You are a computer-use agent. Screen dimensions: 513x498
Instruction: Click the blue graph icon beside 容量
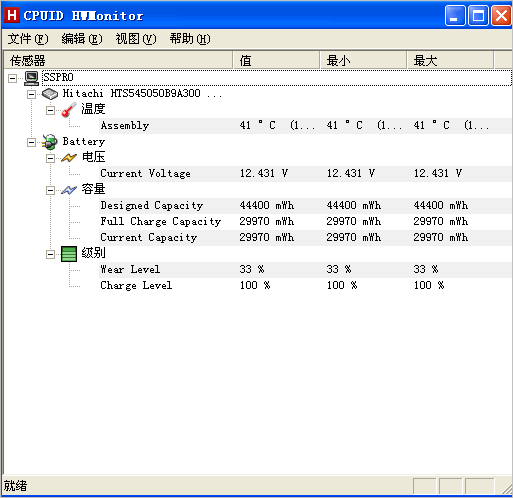click(69, 190)
